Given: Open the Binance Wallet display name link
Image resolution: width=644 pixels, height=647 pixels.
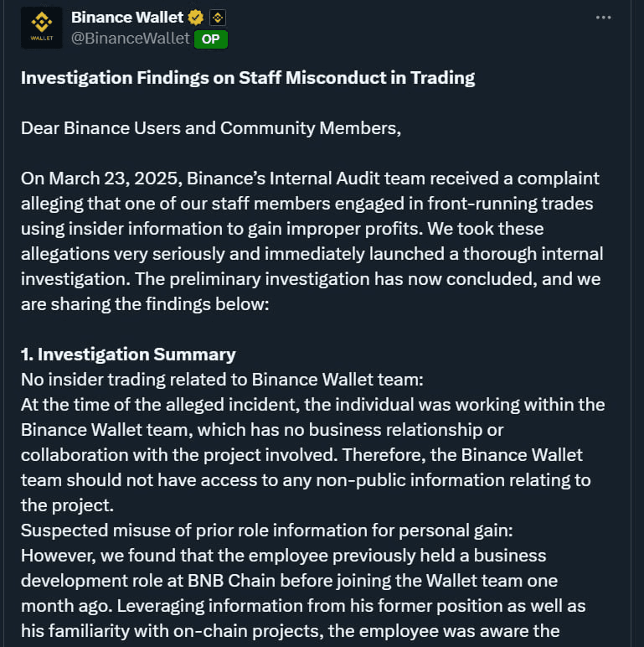Looking at the screenshot, I should pos(127,18).
